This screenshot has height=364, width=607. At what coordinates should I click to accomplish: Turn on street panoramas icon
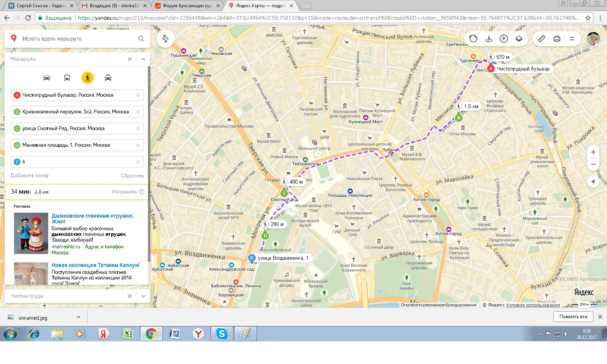(489, 39)
